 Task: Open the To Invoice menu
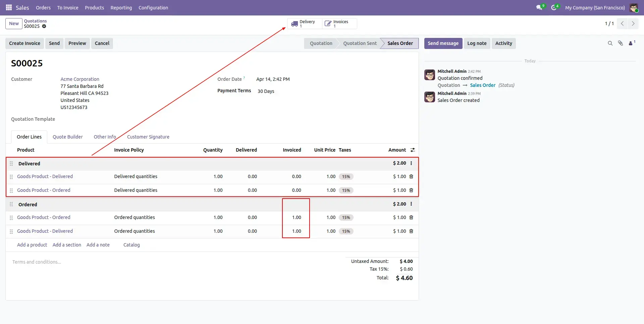pyautogui.click(x=68, y=7)
